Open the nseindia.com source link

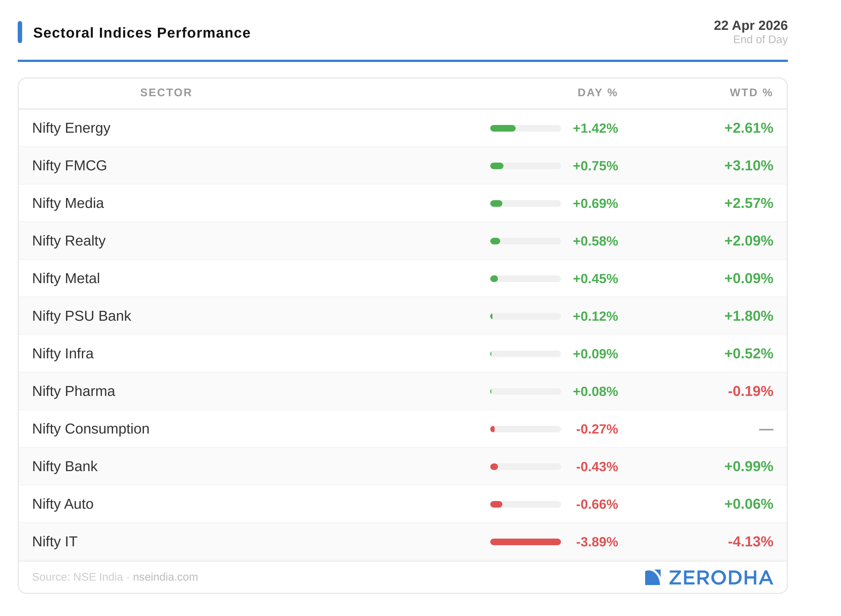[165, 577]
